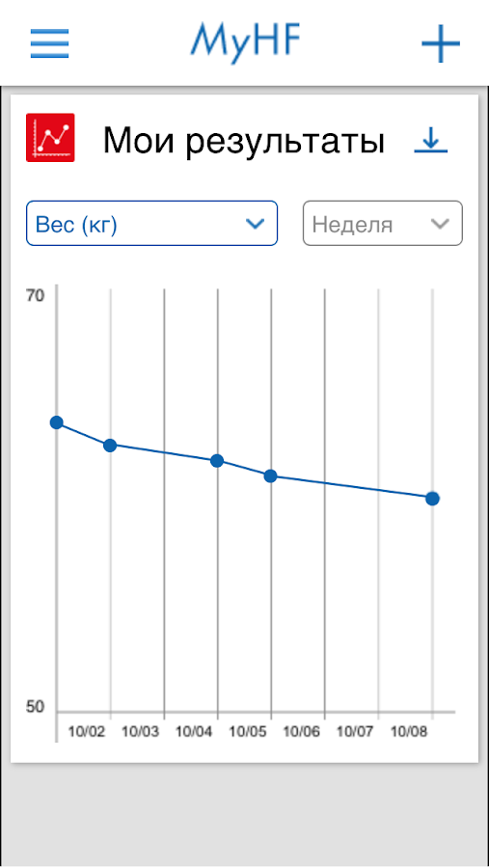Click the 10/03 date label
The height and width of the screenshot is (868, 489).
(141, 732)
